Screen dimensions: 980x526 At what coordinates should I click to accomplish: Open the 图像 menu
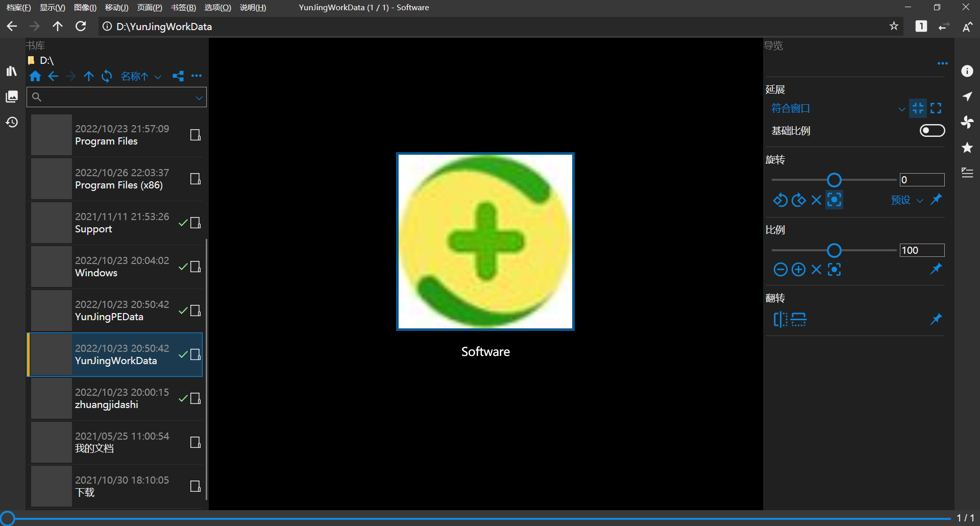click(x=85, y=8)
